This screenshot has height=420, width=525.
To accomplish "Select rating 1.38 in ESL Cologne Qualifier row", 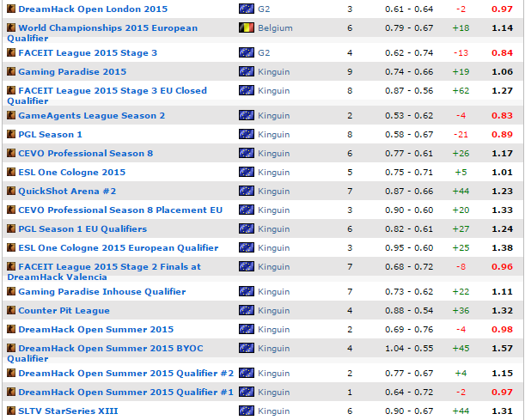I will [x=503, y=248].
